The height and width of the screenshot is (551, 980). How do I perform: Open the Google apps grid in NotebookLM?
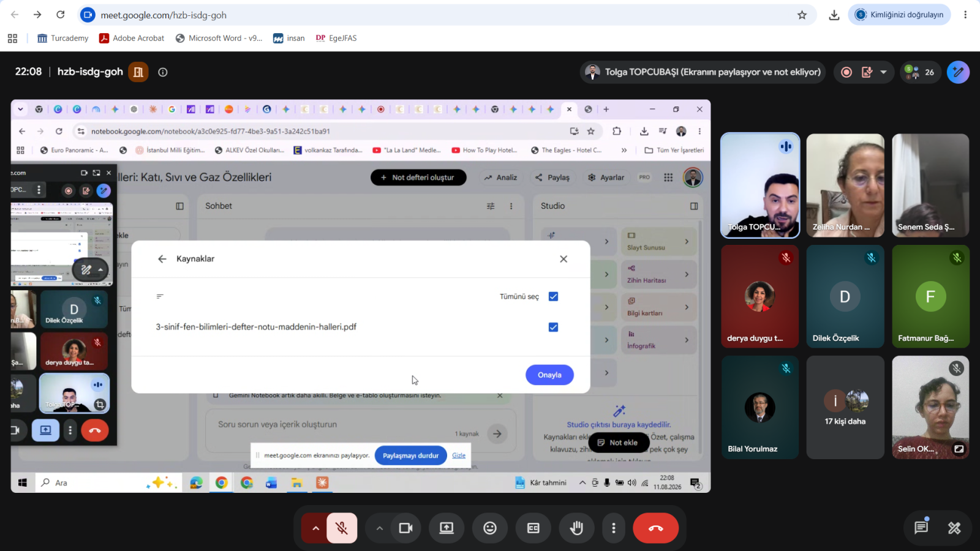(x=668, y=178)
